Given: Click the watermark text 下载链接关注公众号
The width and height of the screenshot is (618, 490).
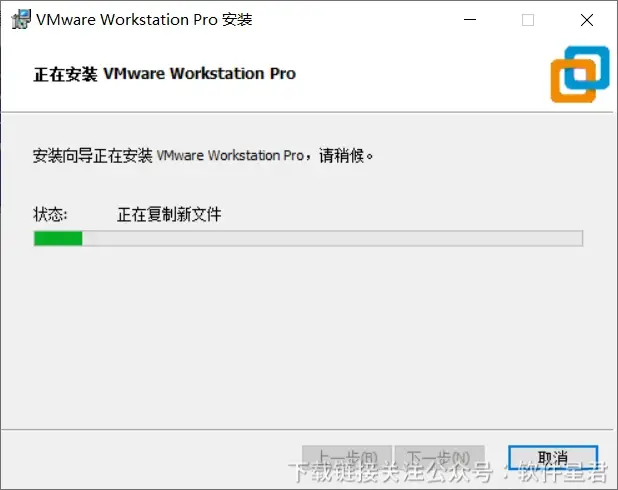Looking at the screenshot, I should click(390, 472).
